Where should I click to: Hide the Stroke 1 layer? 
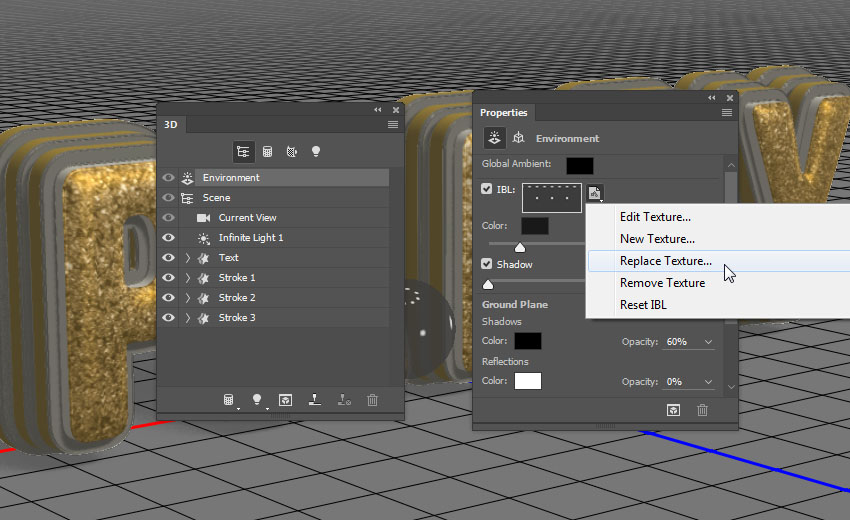click(x=168, y=278)
